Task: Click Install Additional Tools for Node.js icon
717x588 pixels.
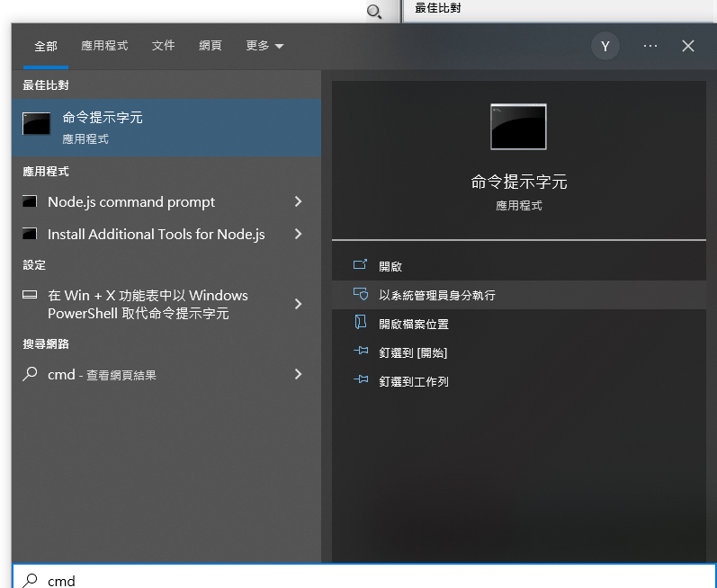Action: 30,235
